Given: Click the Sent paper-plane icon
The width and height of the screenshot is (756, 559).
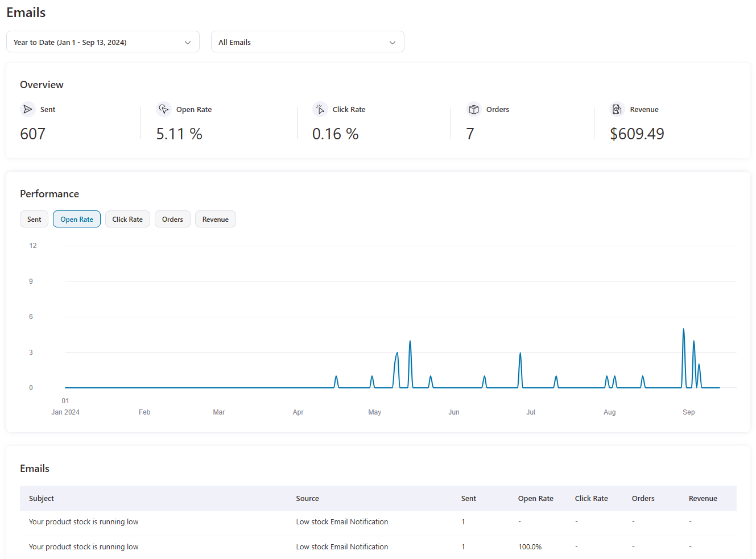Looking at the screenshot, I should click(27, 109).
